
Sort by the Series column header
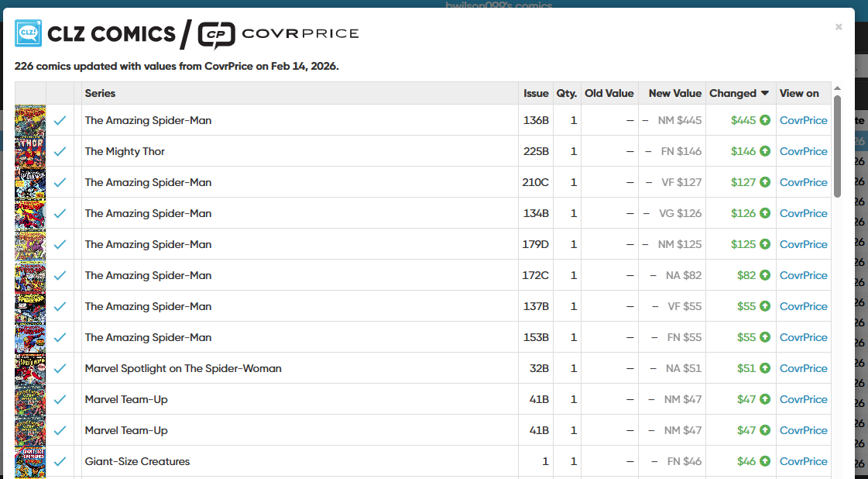coord(100,93)
